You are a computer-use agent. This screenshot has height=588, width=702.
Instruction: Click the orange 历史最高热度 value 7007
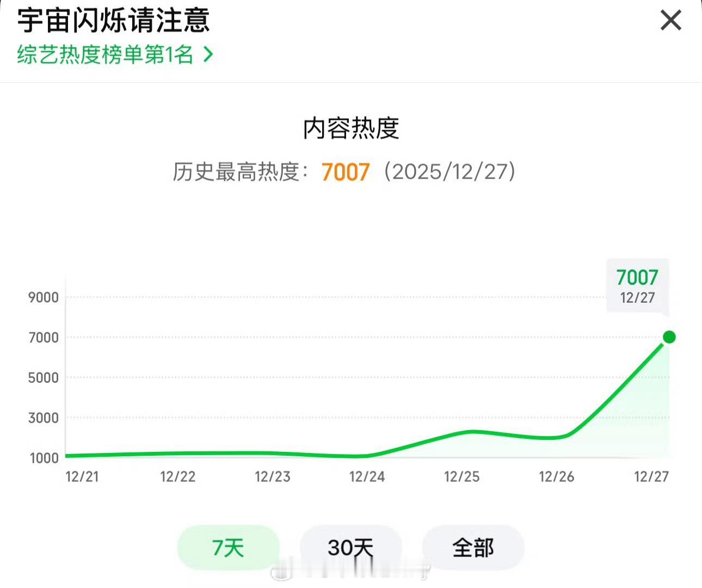pyautogui.click(x=346, y=172)
